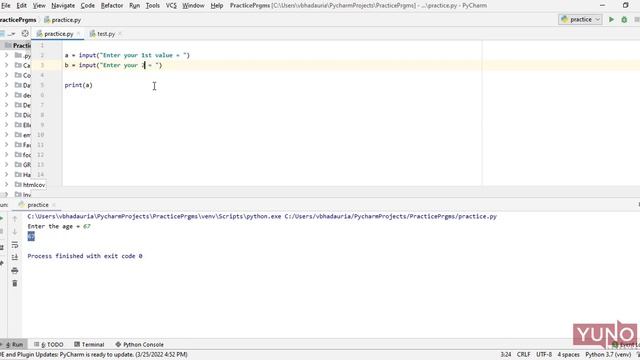Viewport: 640px width, 360px height.
Task: Change file encoding via UTF-8 in status bar
Action: 544,355
